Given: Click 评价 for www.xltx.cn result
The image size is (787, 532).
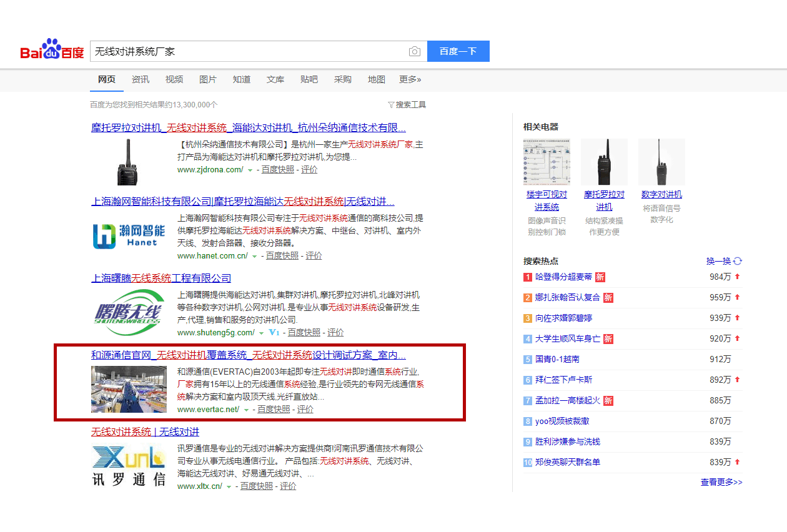Looking at the screenshot, I should tap(288, 486).
